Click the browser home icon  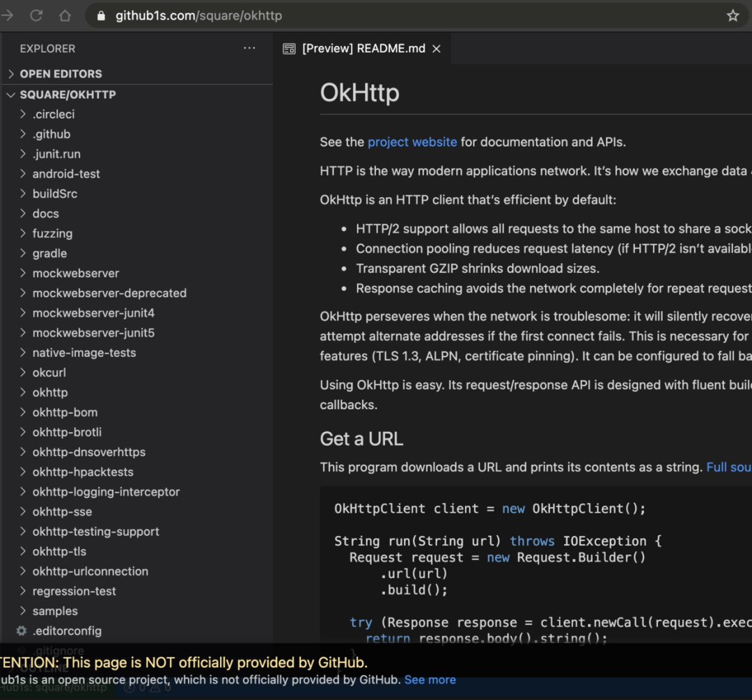click(x=65, y=16)
